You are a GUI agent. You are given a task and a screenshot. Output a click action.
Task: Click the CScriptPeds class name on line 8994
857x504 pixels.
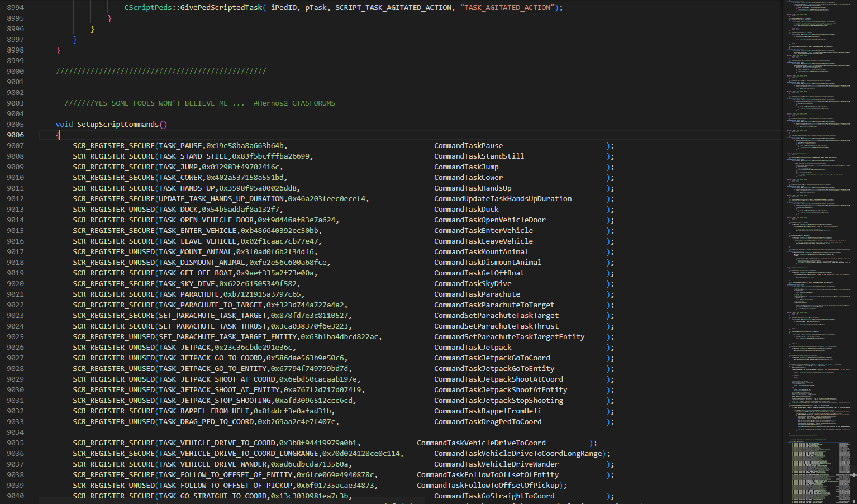point(147,8)
